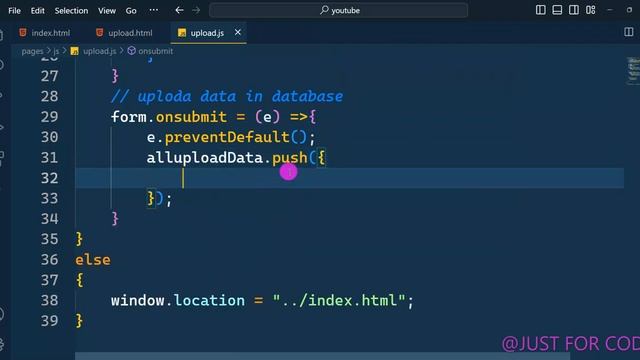Open the File menu
The width and height of the screenshot is (640, 360).
coord(14,11)
